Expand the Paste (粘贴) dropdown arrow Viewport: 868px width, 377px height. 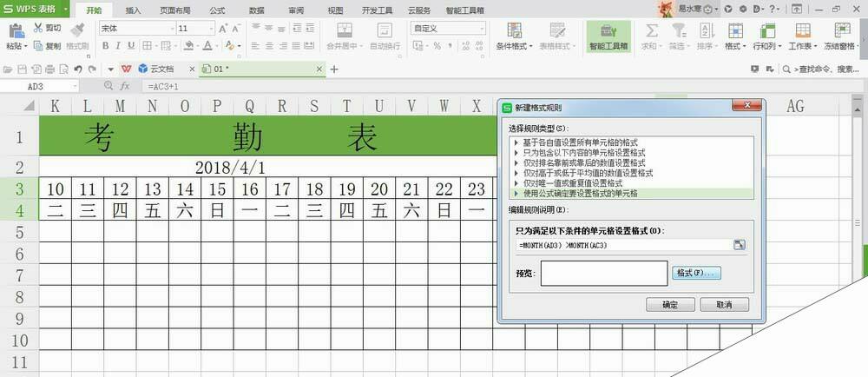pos(26,47)
